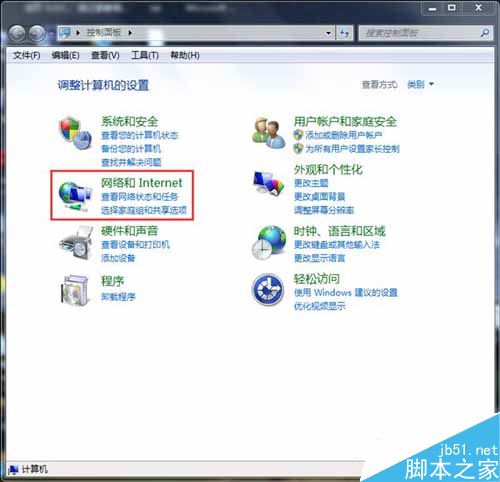Open the 文件(F) menu
The height and width of the screenshot is (482, 500).
tap(27, 55)
